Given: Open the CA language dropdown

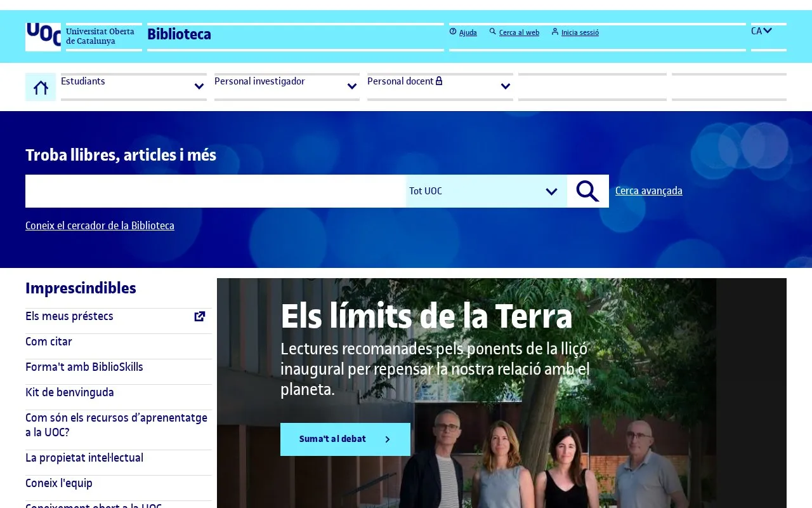Looking at the screenshot, I should click(761, 30).
